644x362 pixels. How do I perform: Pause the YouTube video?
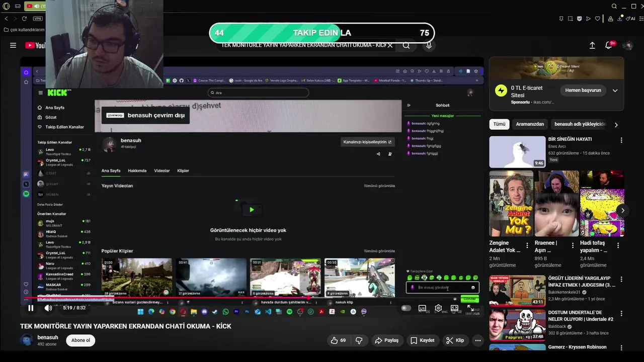tap(31, 308)
